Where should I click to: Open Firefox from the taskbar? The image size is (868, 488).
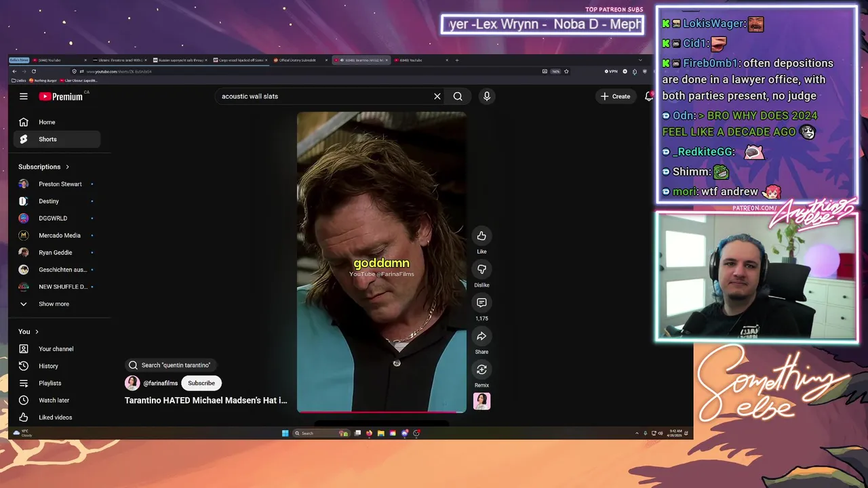[369, 433]
